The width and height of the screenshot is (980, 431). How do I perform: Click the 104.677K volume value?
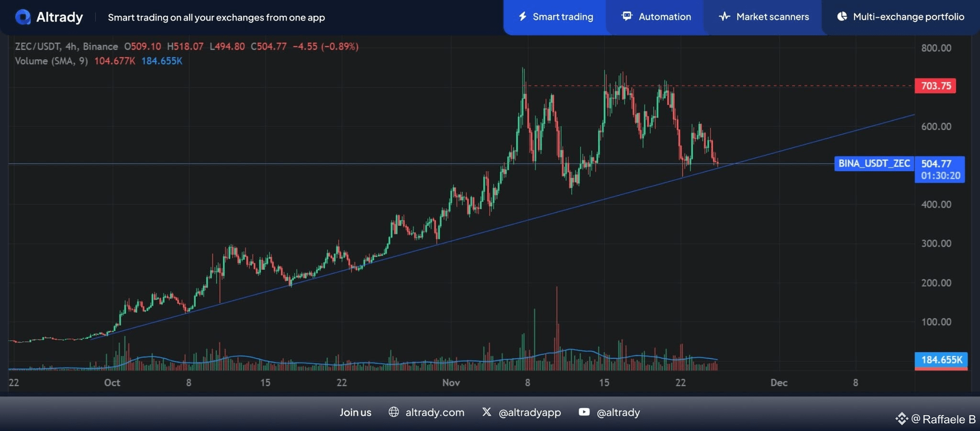click(115, 61)
